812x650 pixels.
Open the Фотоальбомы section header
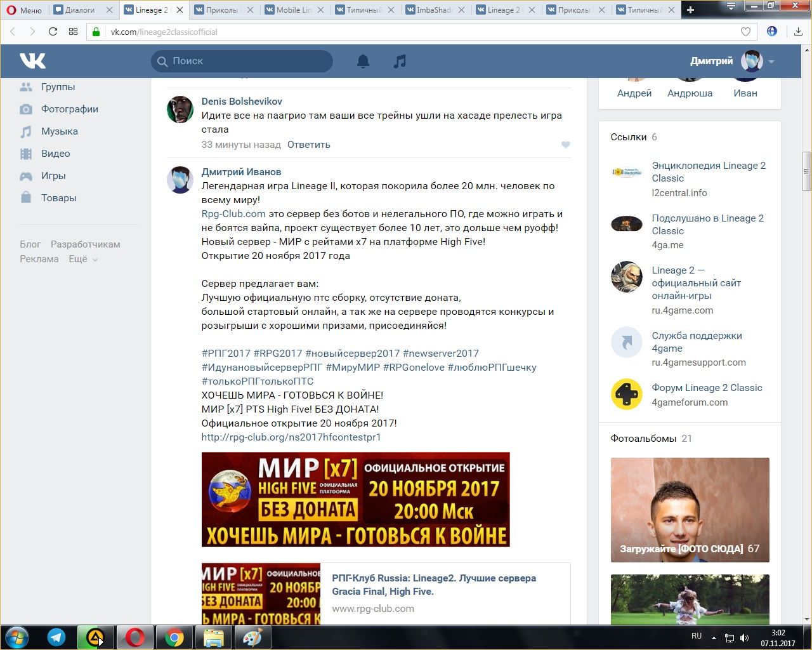pos(651,439)
